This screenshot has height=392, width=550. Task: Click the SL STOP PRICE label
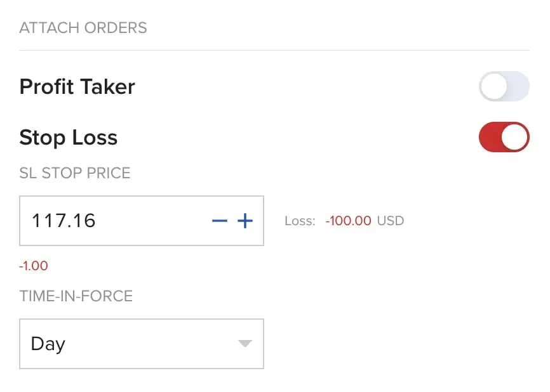(x=75, y=173)
